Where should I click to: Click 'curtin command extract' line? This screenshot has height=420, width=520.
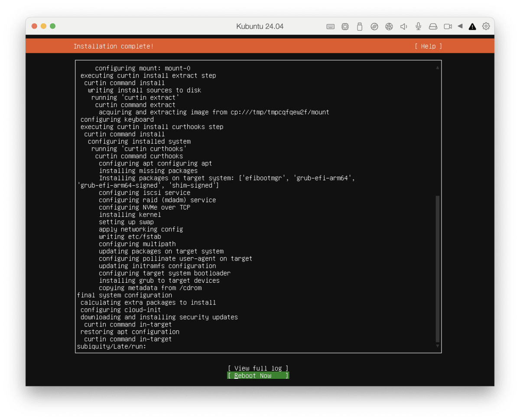pyautogui.click(x=135, y=105)
